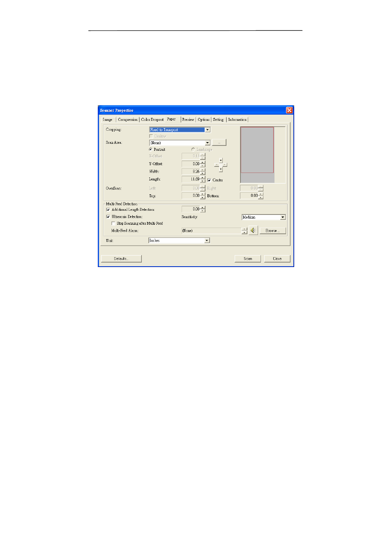Screen dimensions: 392x555
Task: Expand the Unit Inches dropdown
Action: [x=207, y=241]
